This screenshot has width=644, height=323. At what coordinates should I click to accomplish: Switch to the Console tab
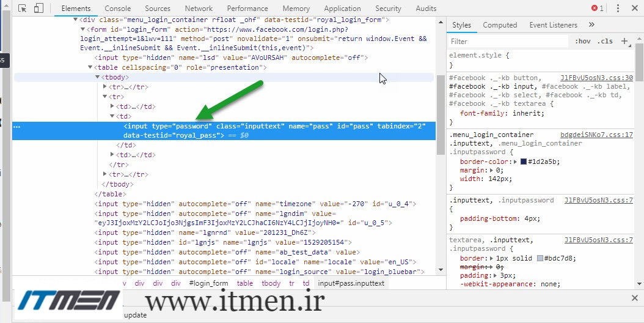tap(118, 8)
